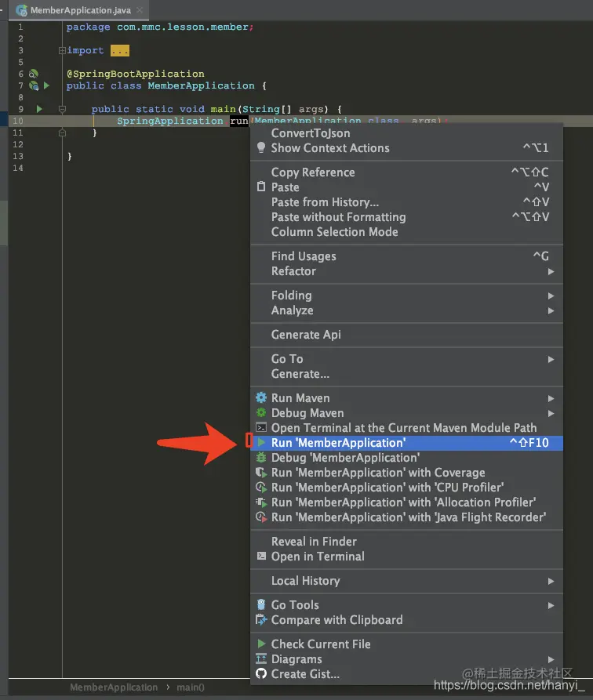Expand the Run Maven submenu arrow
The height and width of the screenshot is (700, 593).
click(x=551, y=398)
